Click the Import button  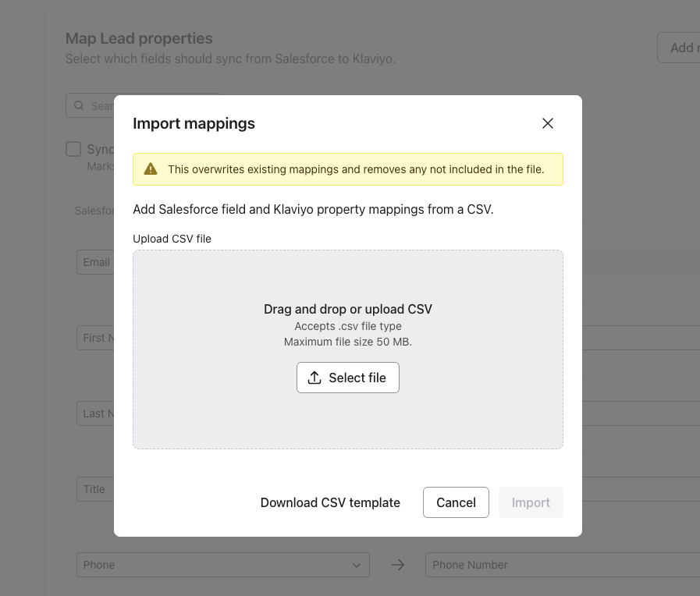pyautogui.click(x=531, y=502)
